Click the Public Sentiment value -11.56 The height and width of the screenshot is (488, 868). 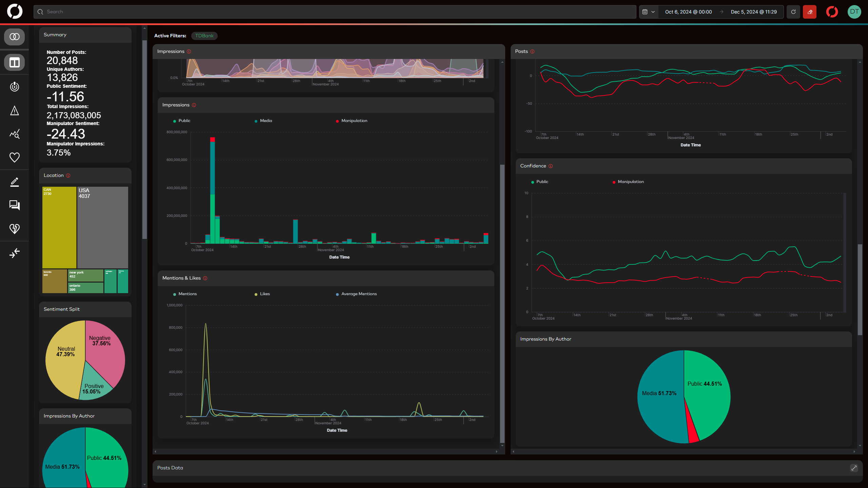[65, 97]
